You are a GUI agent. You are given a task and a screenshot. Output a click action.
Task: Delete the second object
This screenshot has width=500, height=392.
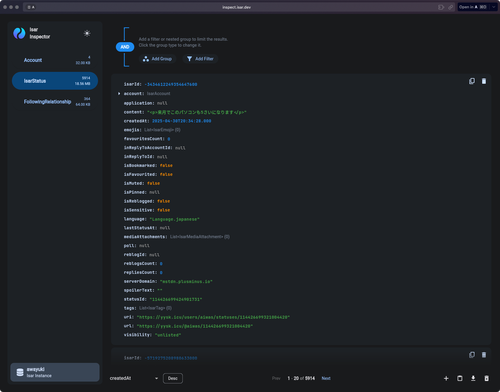click(x=484, y=355)
